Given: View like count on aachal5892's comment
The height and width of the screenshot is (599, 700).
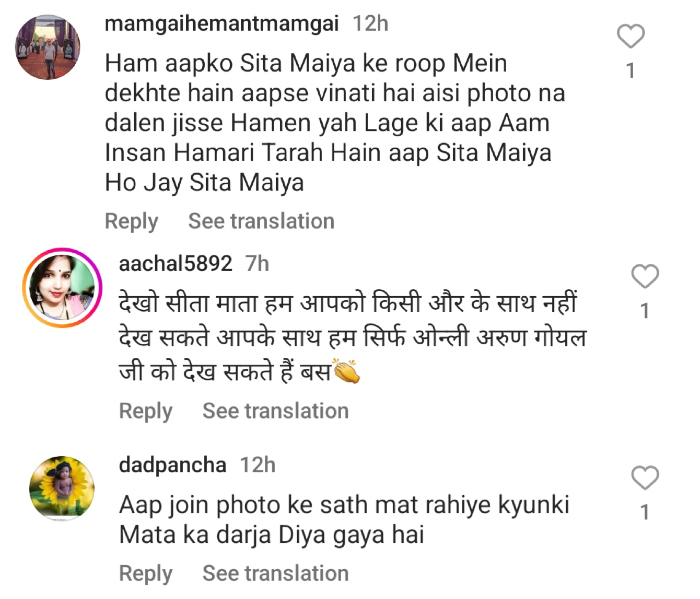Looking at the screenshot, I should (x=646, y=311).
